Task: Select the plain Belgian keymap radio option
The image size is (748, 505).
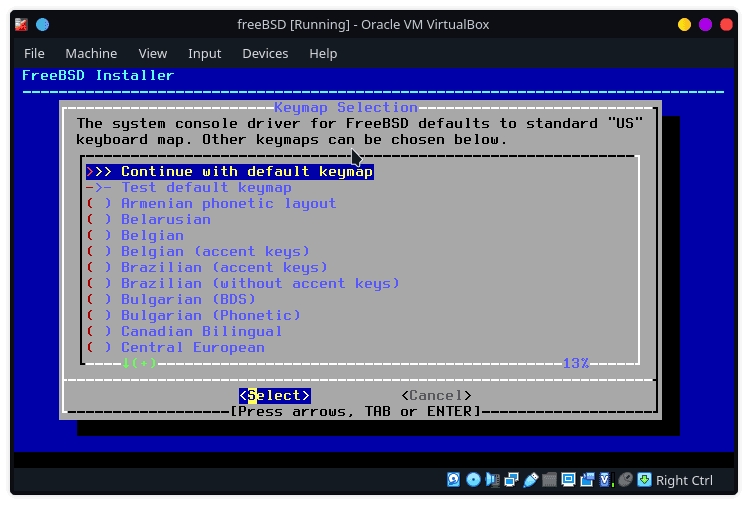Action: pyautogui.click(x=135, y=236)
